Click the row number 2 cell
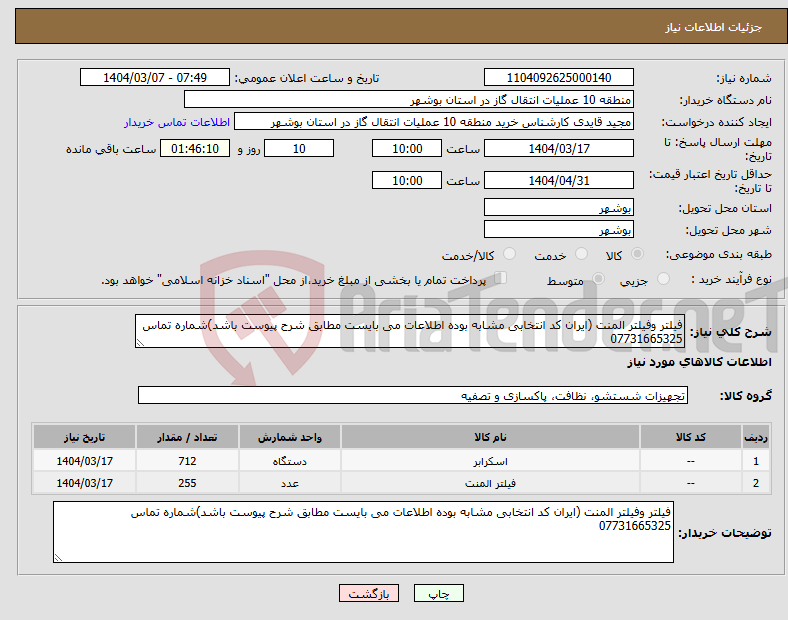This screenshot has height=620, width=788. pos(756,483)
